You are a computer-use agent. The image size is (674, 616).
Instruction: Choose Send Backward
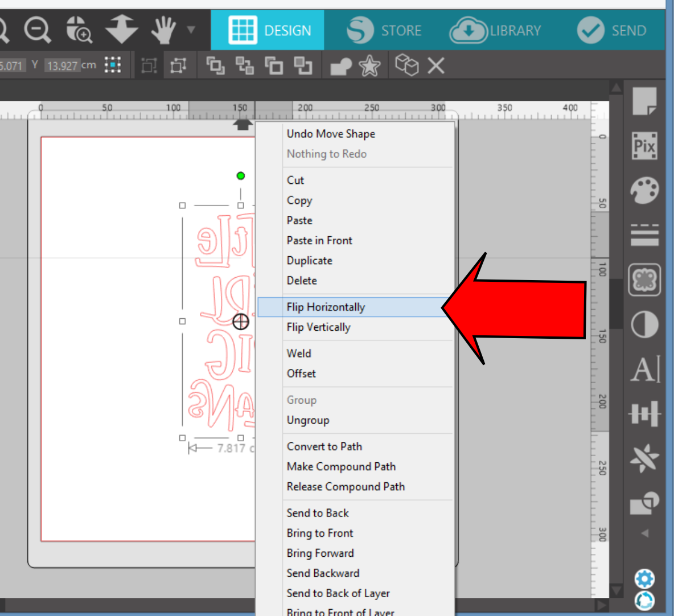tap(323, 573)
